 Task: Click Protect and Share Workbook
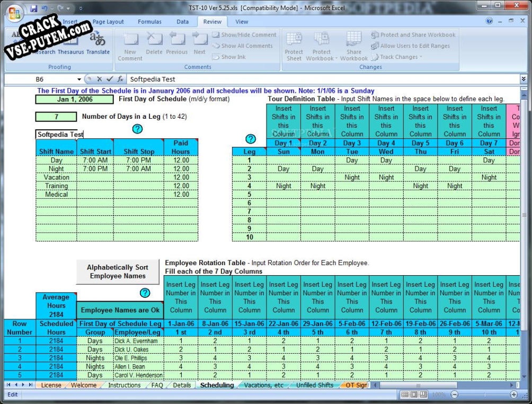point(413,34)
